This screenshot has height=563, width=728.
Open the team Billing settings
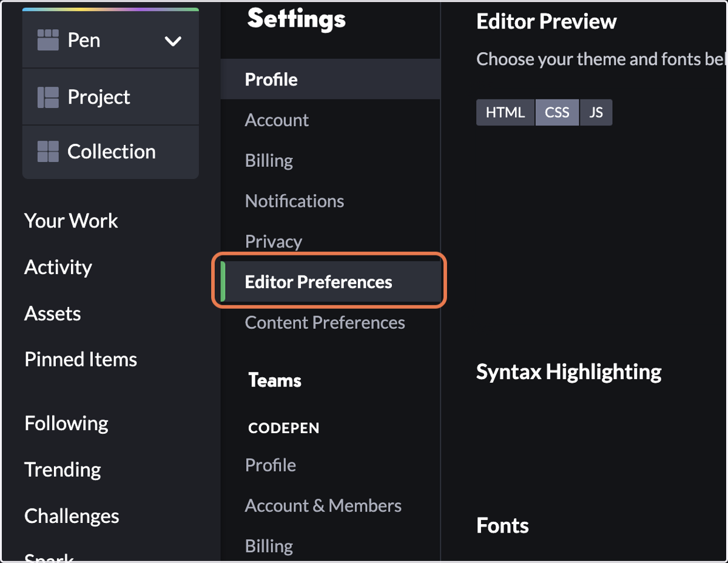(x=269, y=546)
